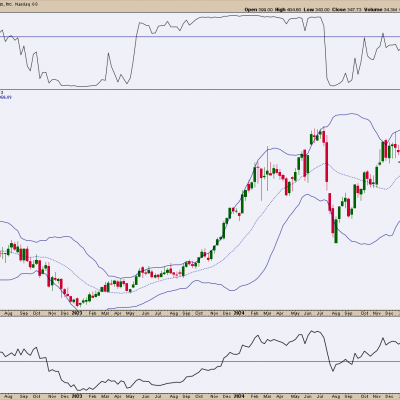Click the 2023 label on the price chart axis

(x=77, y=313)
